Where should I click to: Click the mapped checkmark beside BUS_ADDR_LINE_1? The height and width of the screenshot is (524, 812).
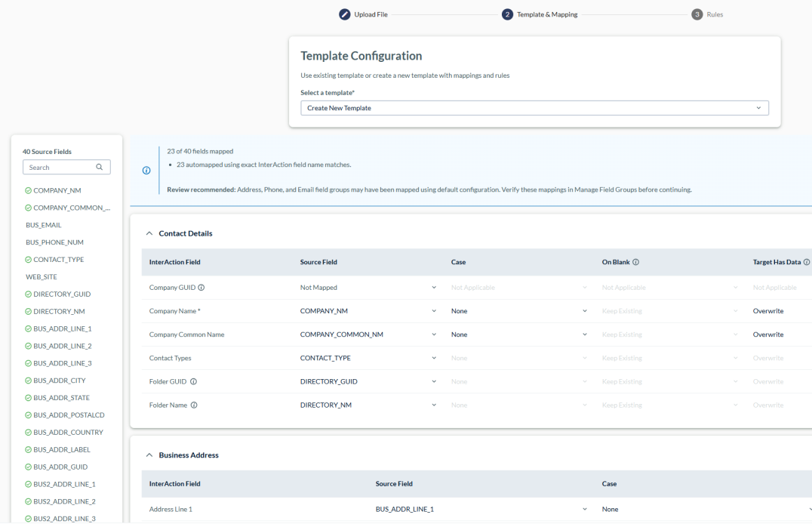pos(28,328)
